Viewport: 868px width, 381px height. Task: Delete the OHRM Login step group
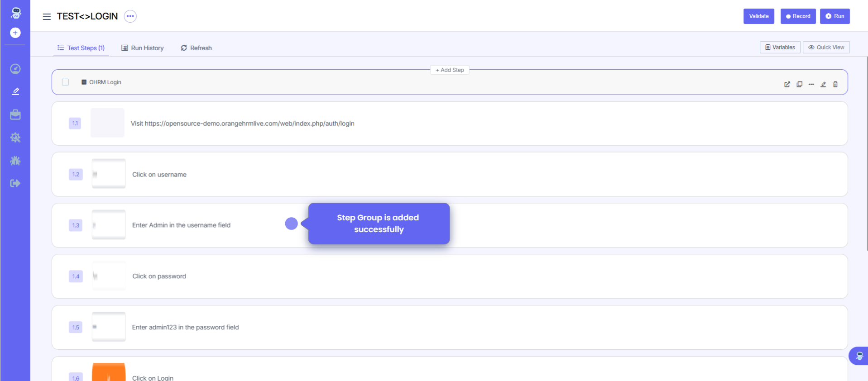click(x=835, y=84)
